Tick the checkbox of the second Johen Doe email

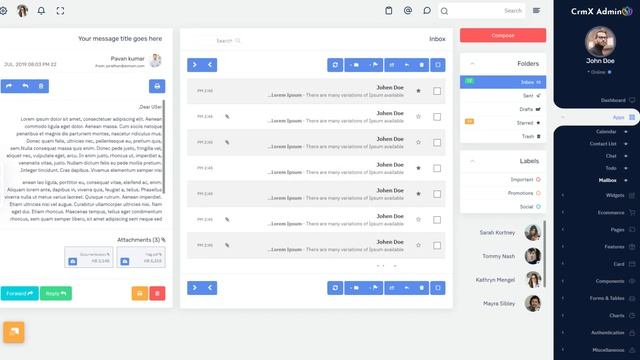(x=437, y=117)
